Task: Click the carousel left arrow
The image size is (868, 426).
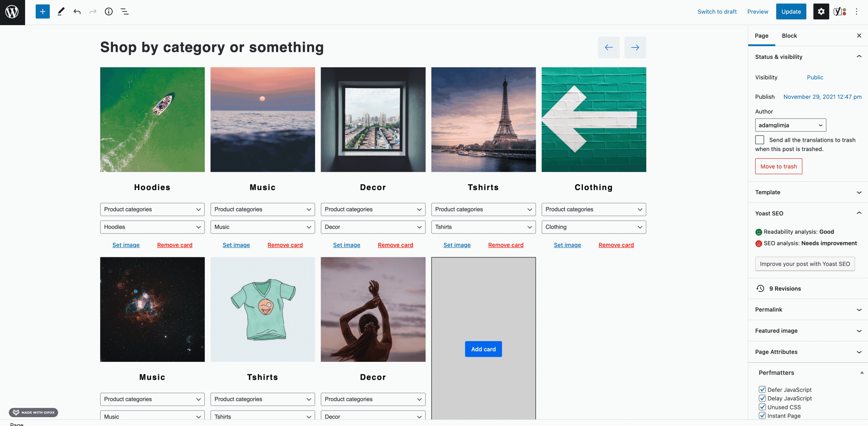Action: point(609,48)
